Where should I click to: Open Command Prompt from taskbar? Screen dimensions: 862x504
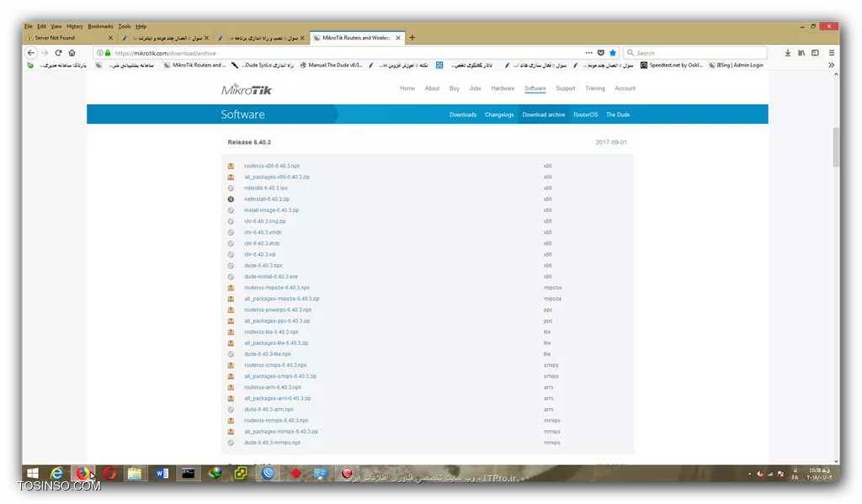(188, 473)
